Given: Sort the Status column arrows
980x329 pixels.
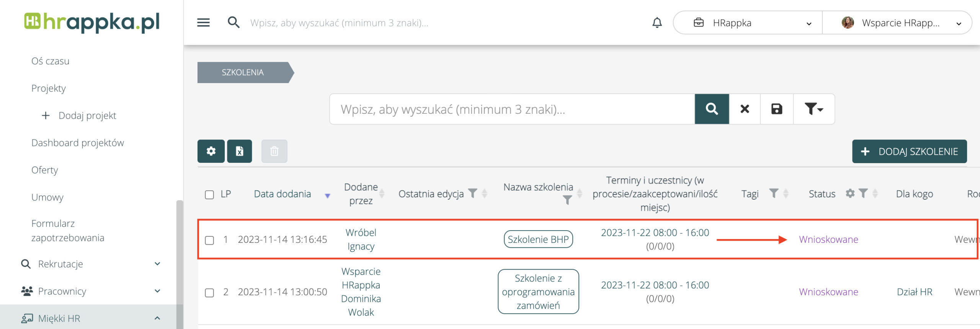Looking at the screenshot, I should coord(875,194).
